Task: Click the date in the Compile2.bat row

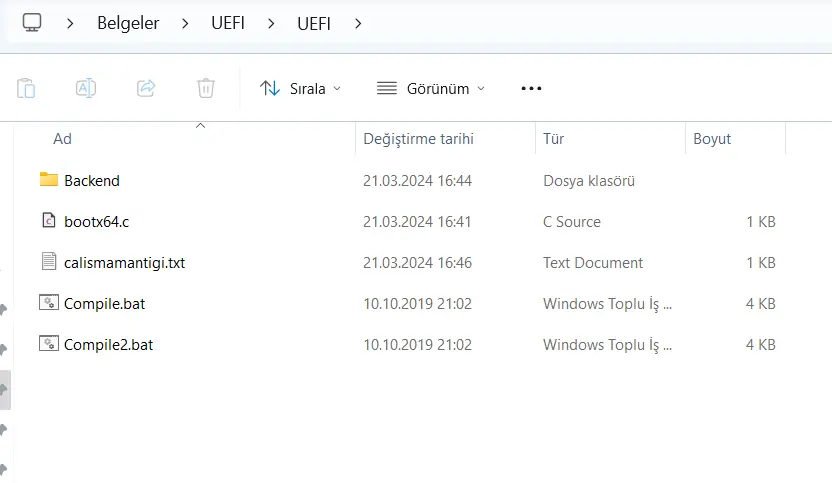Action: (x=417, y=344)
